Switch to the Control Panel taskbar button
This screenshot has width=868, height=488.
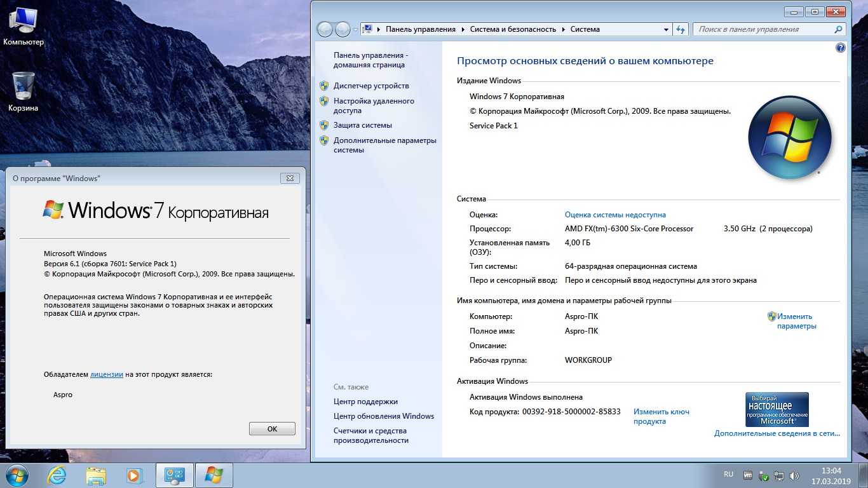point(174,475)
